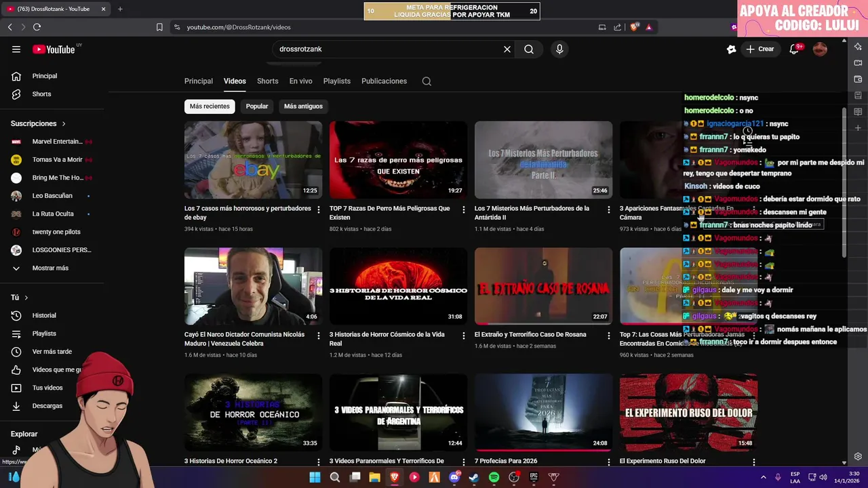Share this page via the address bar icon
868x488 pixels.
click(617, 27)
